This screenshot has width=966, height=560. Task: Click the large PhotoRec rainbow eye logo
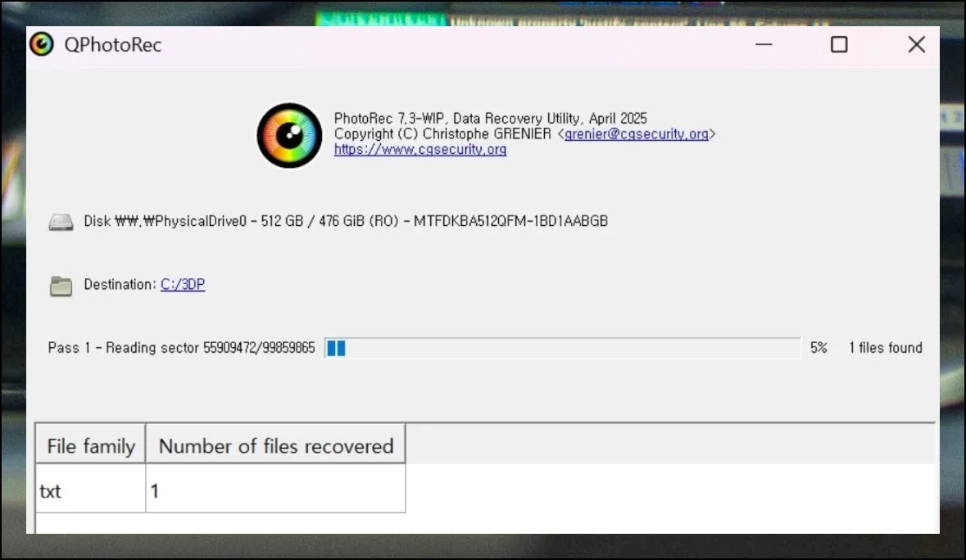click(289, 135)
